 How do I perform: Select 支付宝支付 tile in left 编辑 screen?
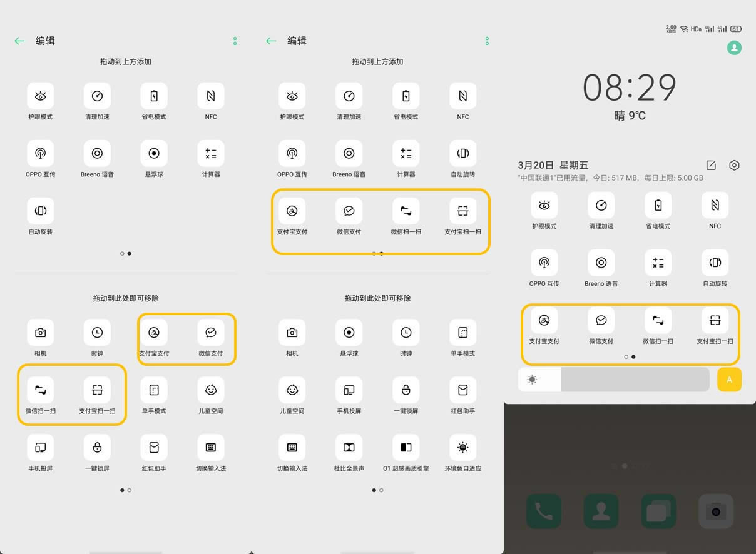154,333
